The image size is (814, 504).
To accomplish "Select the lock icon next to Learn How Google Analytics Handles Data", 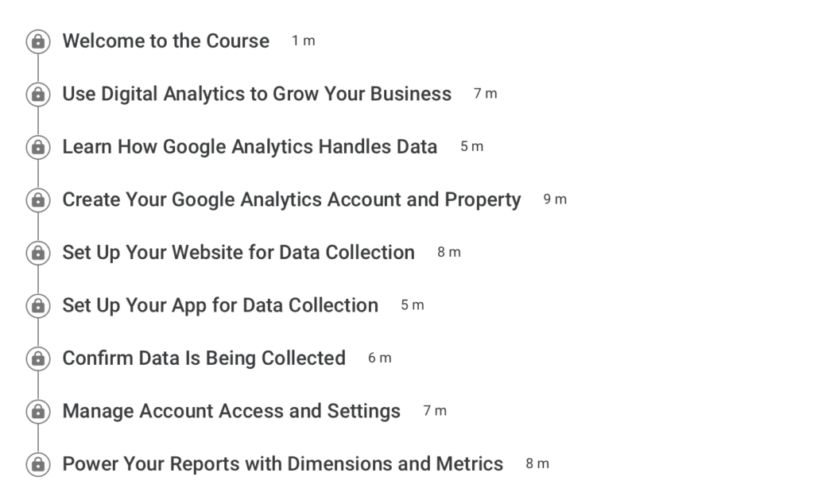I will (38, 146).
